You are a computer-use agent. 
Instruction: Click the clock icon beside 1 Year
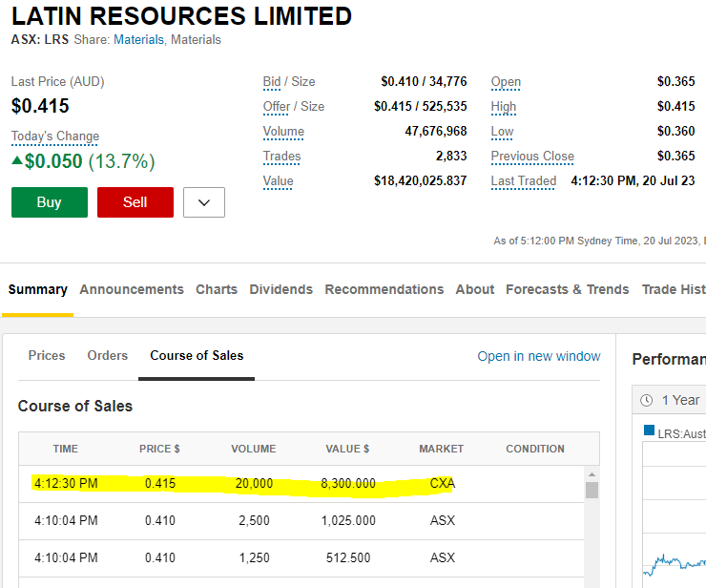tap(647, 400)
